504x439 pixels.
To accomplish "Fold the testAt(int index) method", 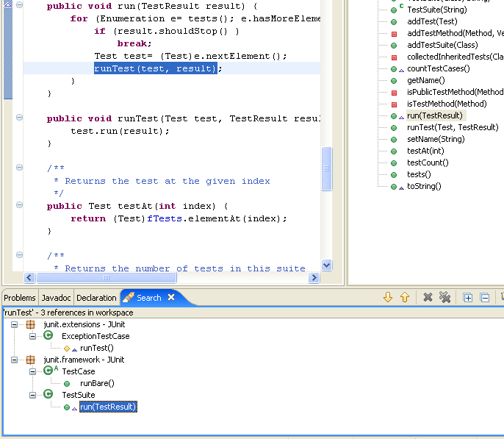I will 19,205.
